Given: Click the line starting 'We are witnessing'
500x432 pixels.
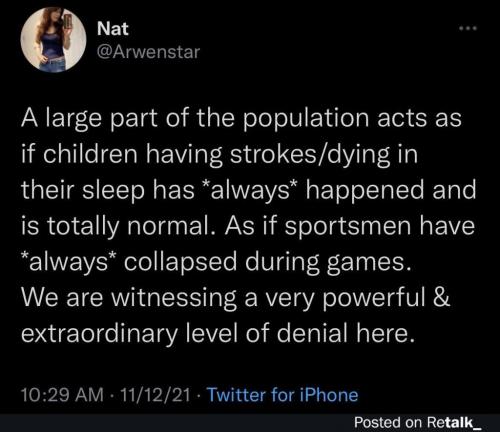Looking at the screenshot, I should 235,299.
